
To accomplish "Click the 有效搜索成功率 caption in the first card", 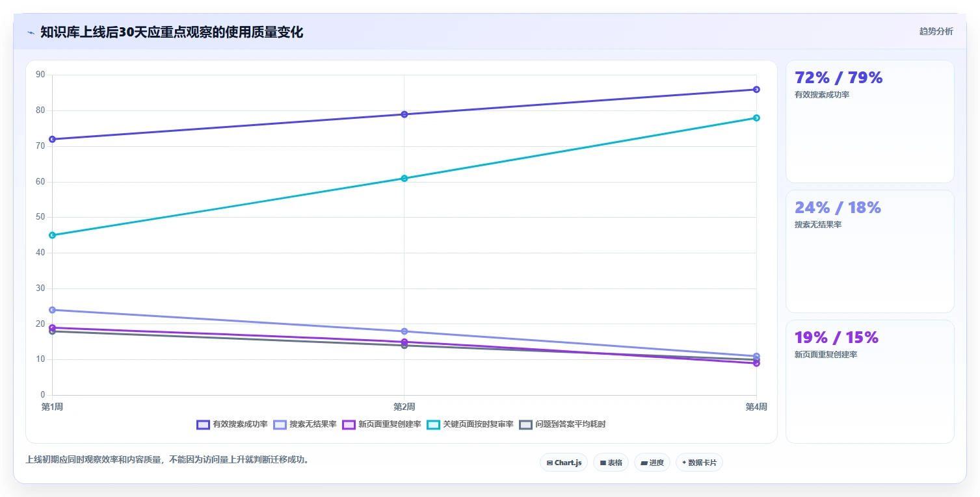I will [x=822, y=95].
